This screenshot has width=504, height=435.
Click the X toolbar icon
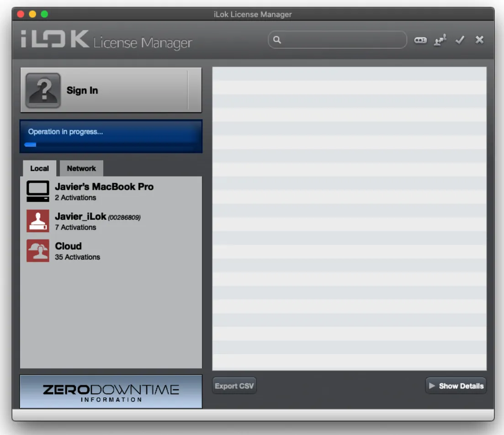pyautogui.click(x=480, y=40)
